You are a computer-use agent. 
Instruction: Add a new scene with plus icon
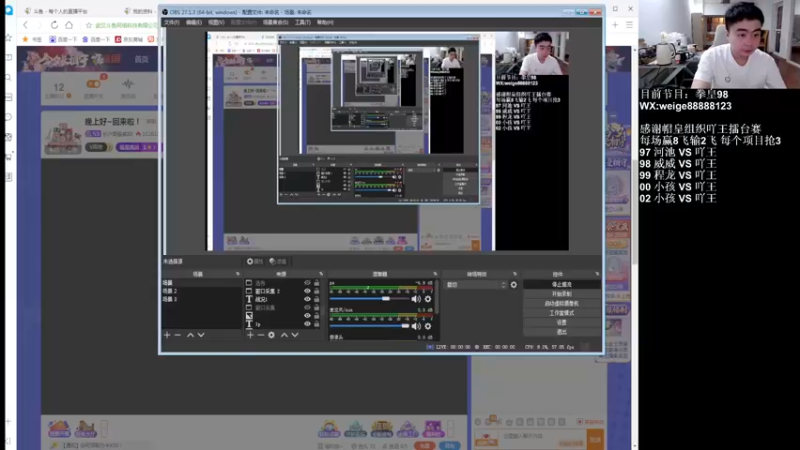[167, 335]
